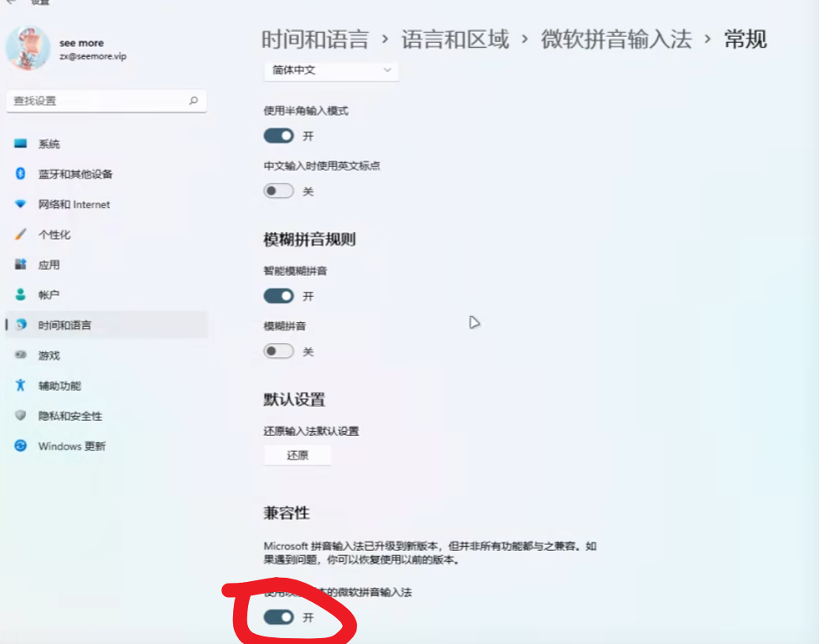Open 游戏 settings category
This screenshot has width=819, height=644.
click(106, 356)
